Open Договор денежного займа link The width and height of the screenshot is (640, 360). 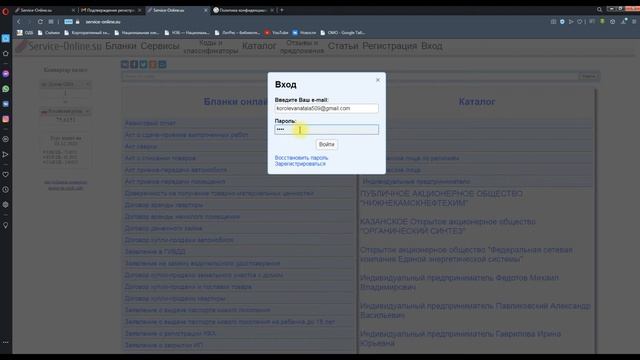click(x=163, y=228)
